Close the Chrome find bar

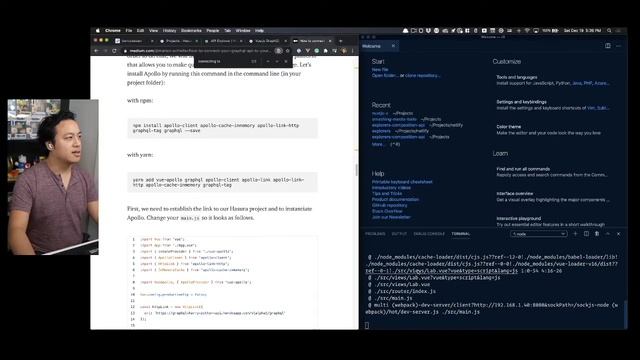click(286, 61)
